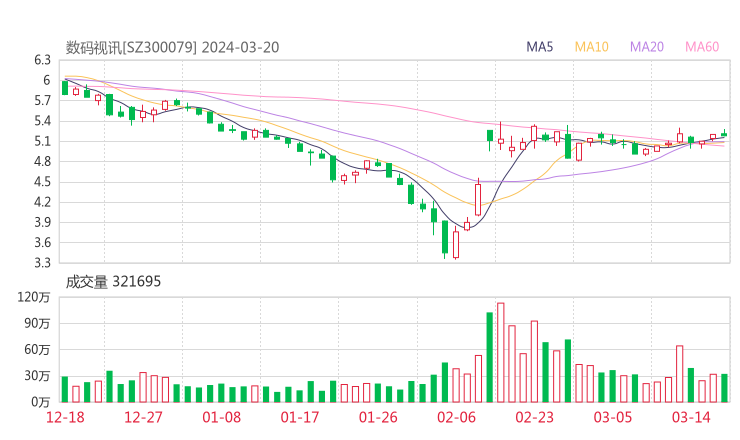This screenshot has height=440, width=740.
Task: Click the 03-14 date axis label
Action: [x=691, y=417]
